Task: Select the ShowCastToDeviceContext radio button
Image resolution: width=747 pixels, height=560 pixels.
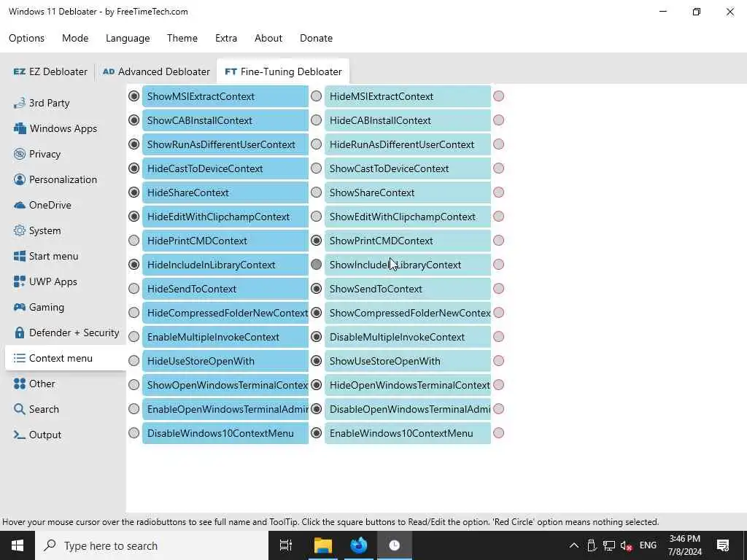Action: pos(317,168)
